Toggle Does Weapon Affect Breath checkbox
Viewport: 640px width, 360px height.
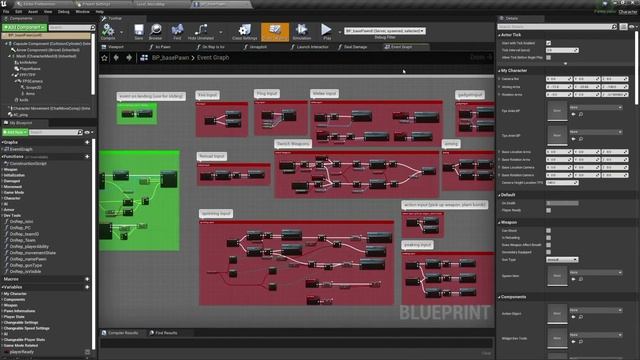(x=549, y=245)
